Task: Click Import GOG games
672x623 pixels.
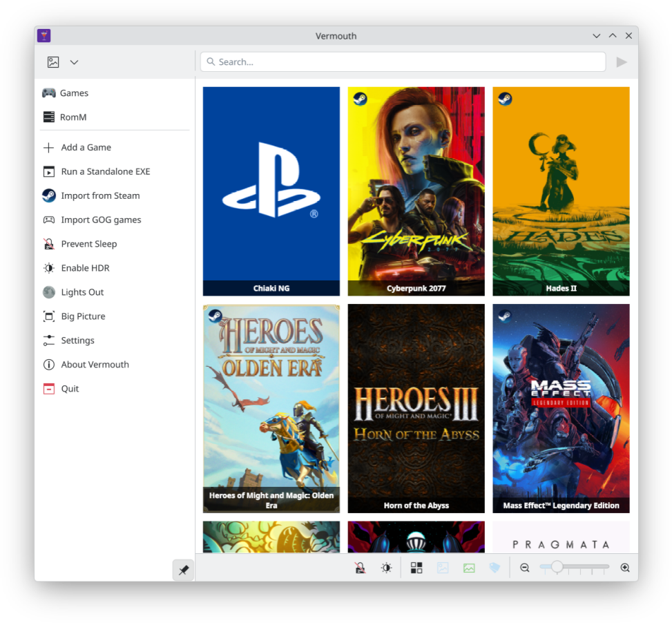Action: (115, 220)
